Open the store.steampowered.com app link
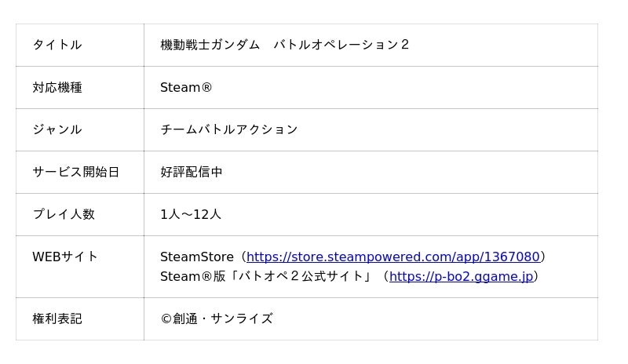 [x=393, y=257]
